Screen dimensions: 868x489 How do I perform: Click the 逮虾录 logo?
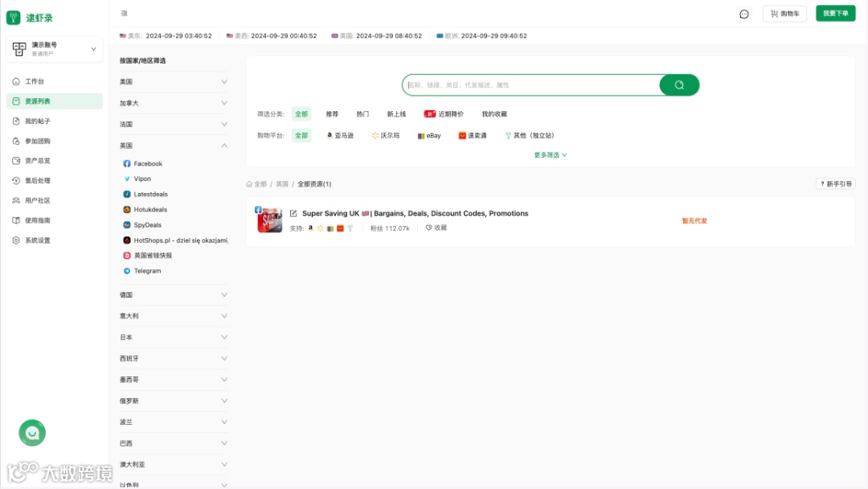click(x=30, y=18)
